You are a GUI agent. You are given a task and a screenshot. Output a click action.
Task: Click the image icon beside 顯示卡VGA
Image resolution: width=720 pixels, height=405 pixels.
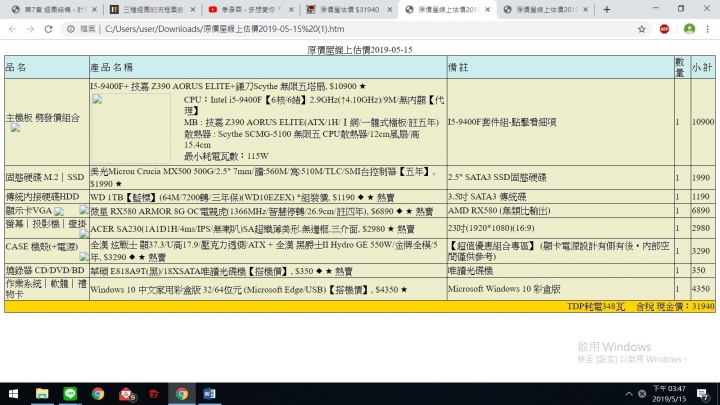[59, 211]
